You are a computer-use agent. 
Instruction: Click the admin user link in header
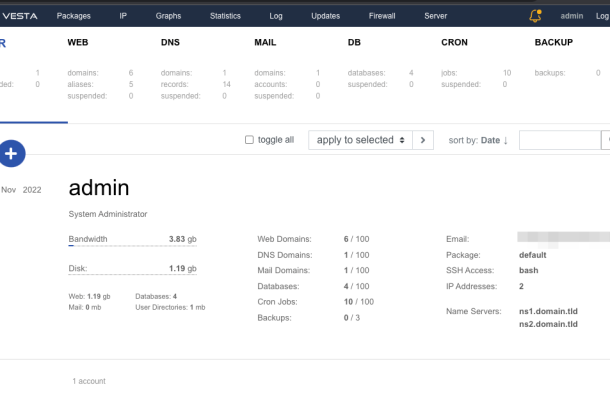(571, 16)
